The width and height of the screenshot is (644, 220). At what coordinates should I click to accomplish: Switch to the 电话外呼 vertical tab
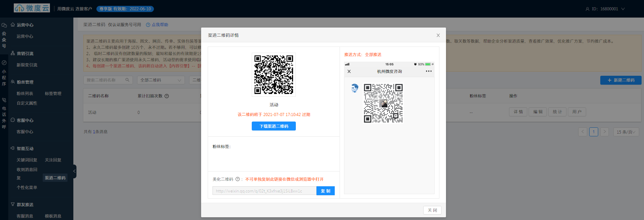tap(4, 114)
